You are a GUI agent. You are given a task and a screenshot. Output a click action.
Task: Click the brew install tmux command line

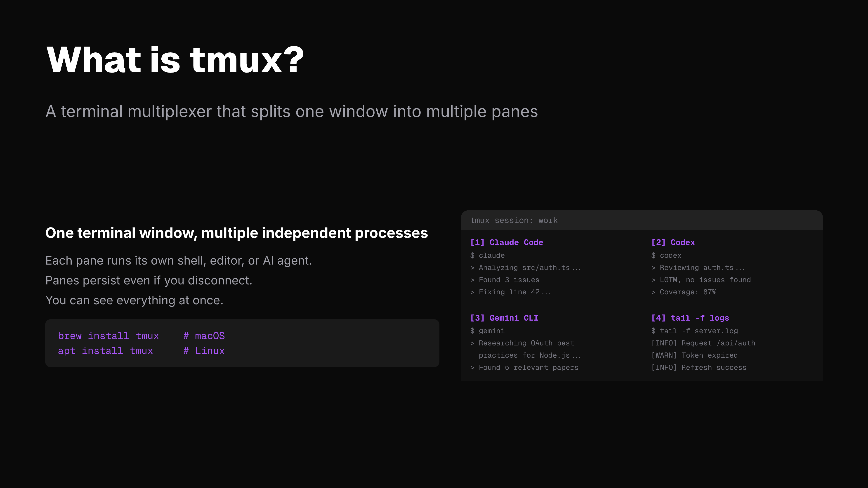tap(108, 336)
